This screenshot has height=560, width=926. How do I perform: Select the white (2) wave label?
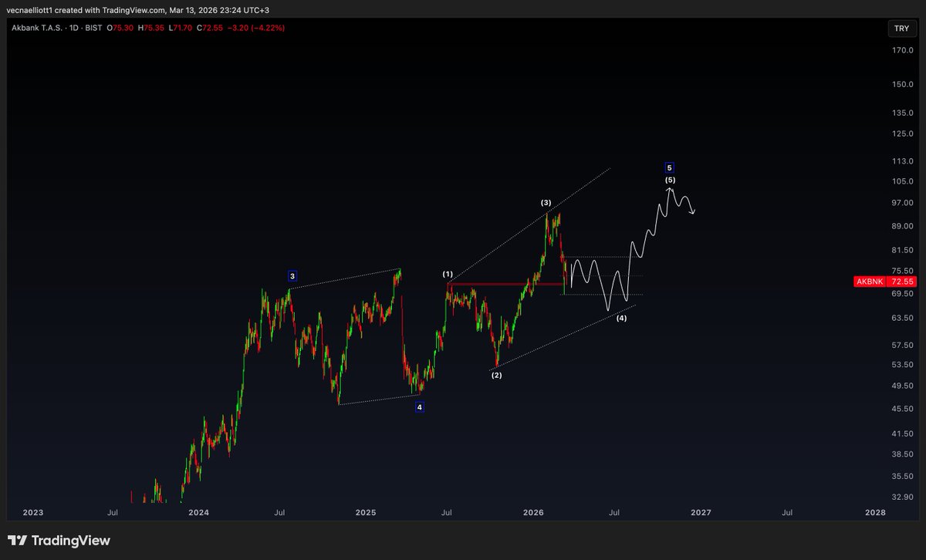click(x=496, y=376)
